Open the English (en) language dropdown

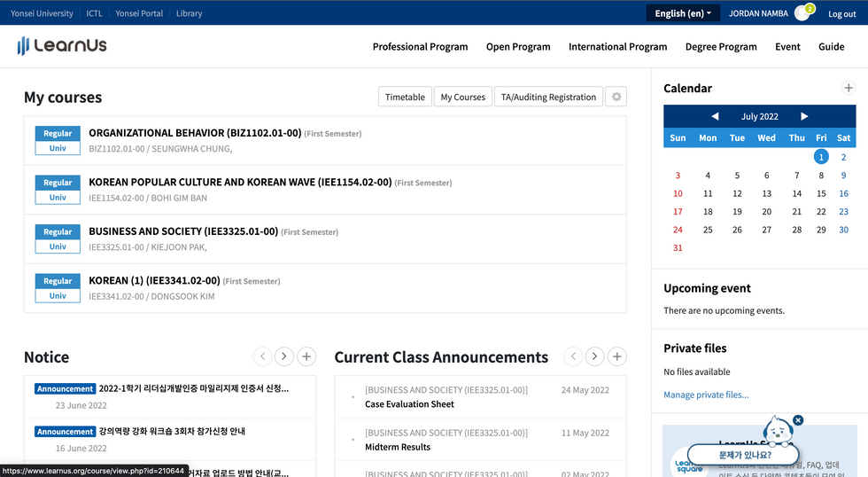[x=683, y=13]
